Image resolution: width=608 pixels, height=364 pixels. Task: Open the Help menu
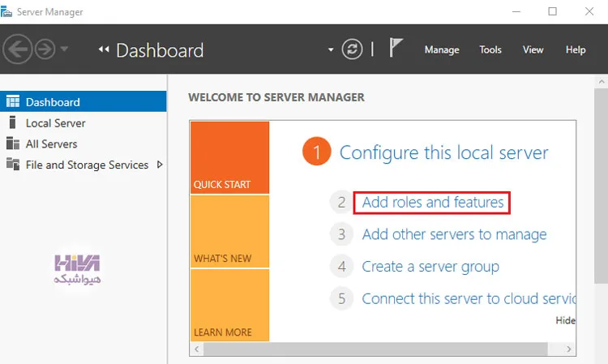point(576,49)
